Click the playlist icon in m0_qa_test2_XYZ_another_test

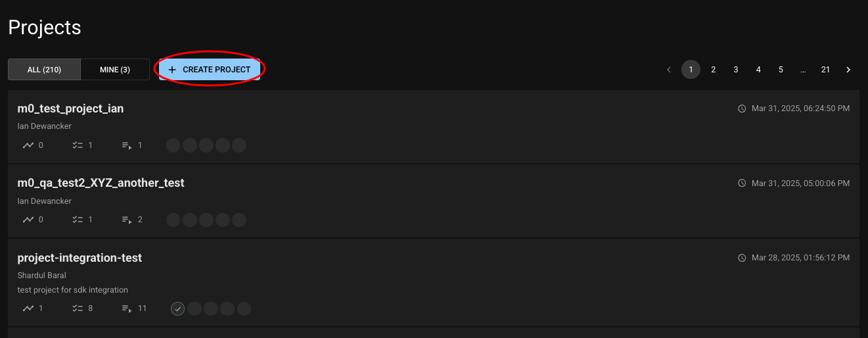point(127,220)
